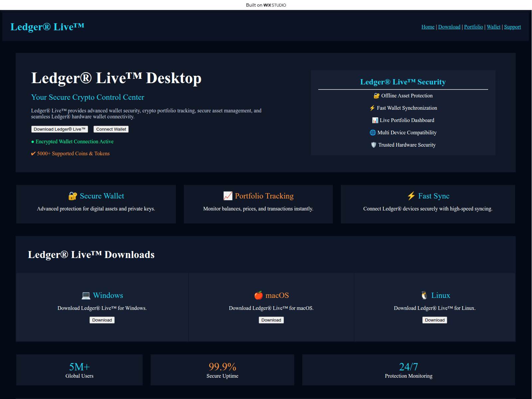This screenshot has height=399, width=532.
Task: Click the macOS download card title
Action: (x=277, y=296)
